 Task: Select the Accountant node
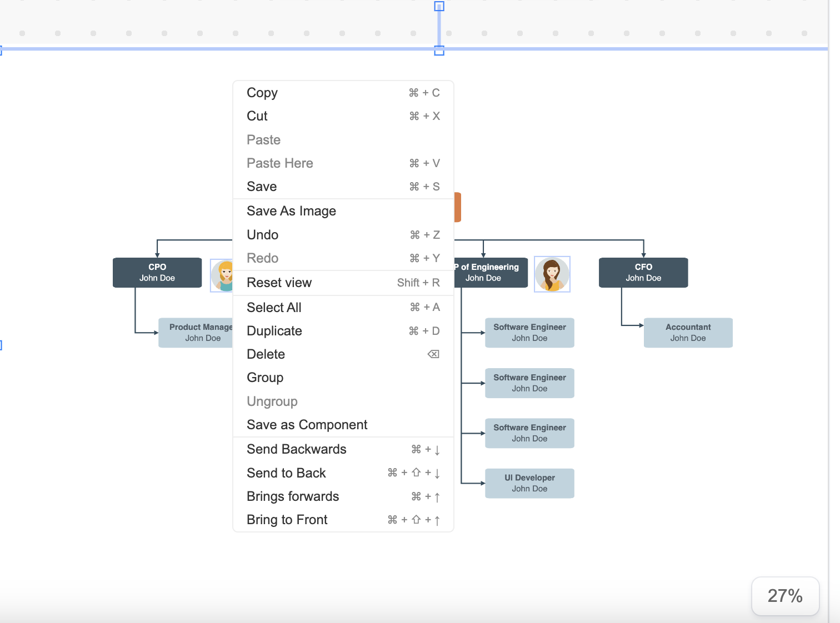[x=688, y=333]
